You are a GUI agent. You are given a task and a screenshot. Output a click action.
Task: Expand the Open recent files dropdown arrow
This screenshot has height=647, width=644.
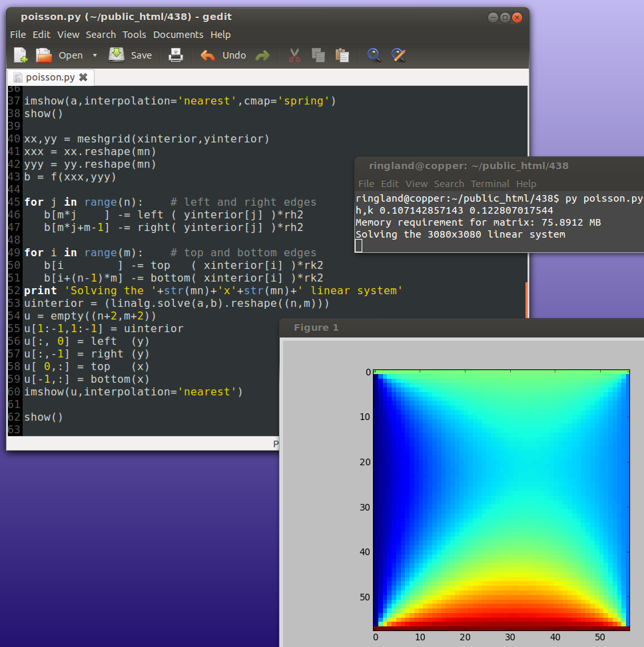95,55
